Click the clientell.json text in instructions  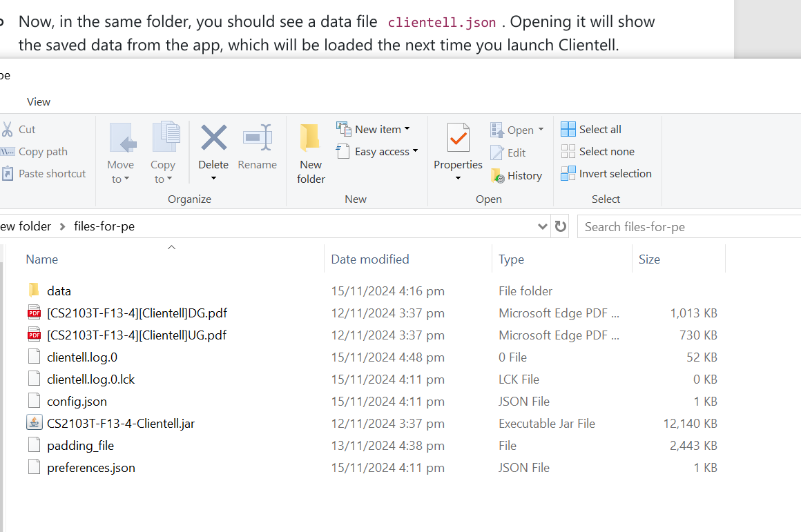point(442,23)
